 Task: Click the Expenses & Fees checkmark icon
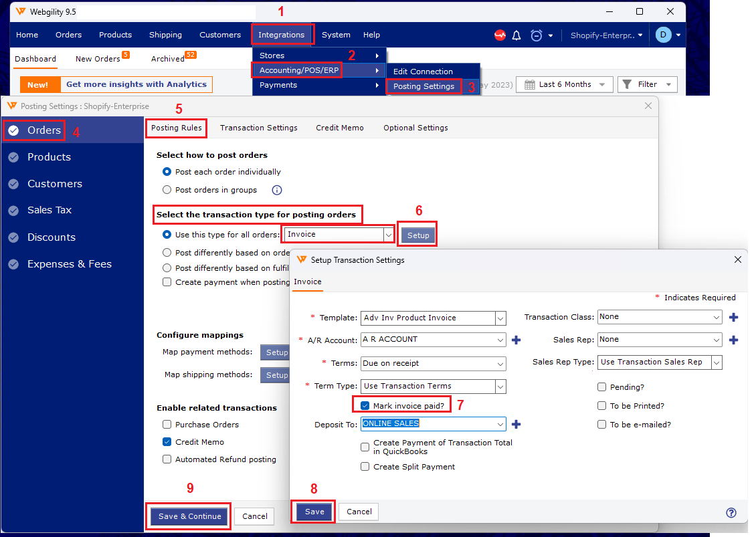(x=13, y=264)
